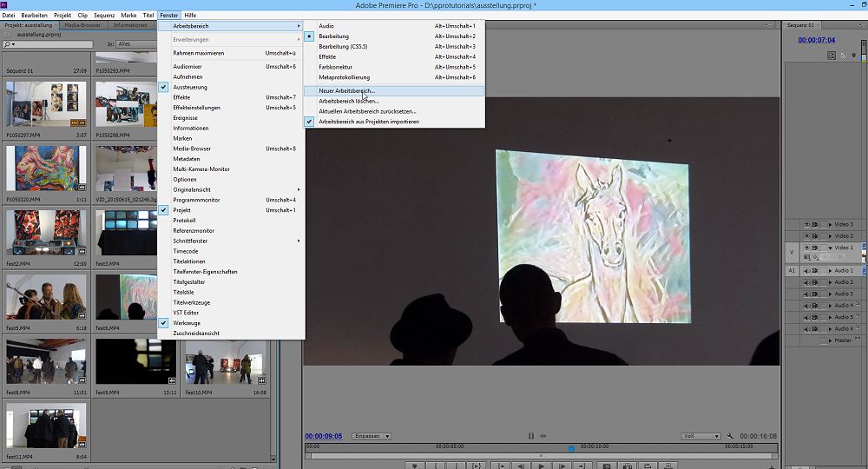
Task: Switch to the Sequenz 01 timeline tab
Action: (800, 25)
